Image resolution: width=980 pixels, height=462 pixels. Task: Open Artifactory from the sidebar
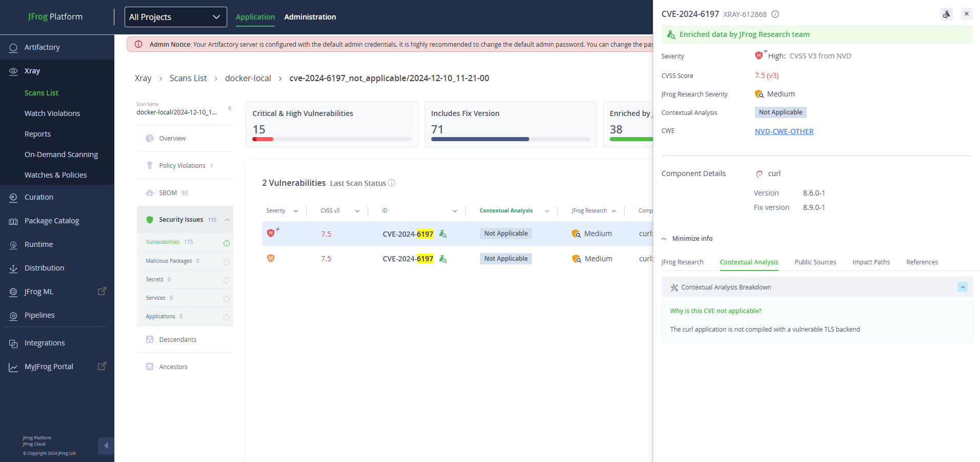pyautogui.click(x=42, y=47)
